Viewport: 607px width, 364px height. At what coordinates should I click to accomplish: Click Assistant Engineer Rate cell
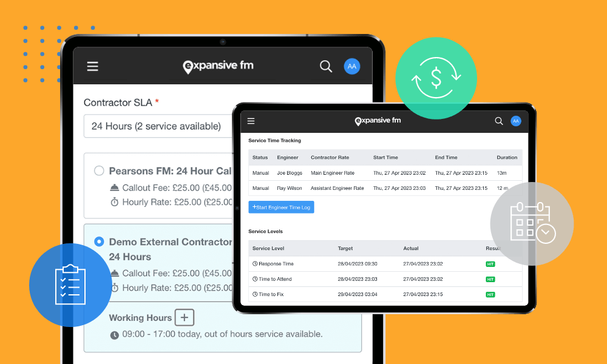[337, 188]
